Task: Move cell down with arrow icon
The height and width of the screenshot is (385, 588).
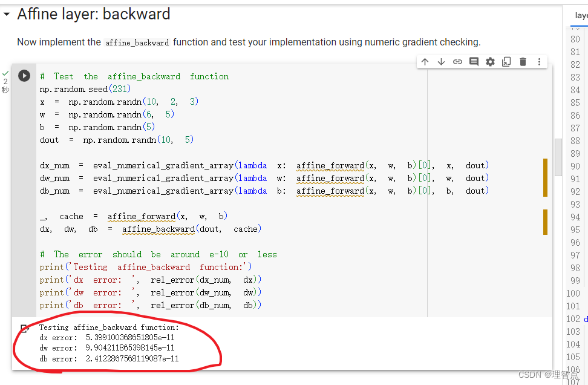Action: 441,62
